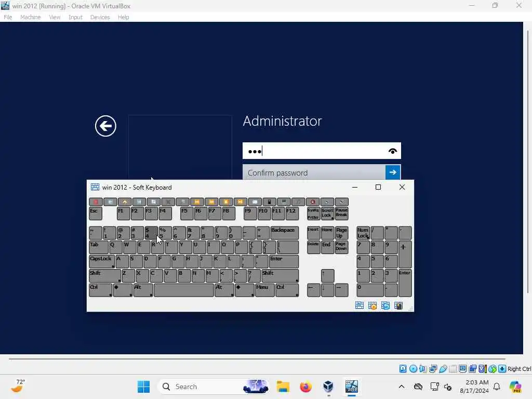Open the Devices menu
Screen dimensions: 532x399
click(x=100, y=17)
